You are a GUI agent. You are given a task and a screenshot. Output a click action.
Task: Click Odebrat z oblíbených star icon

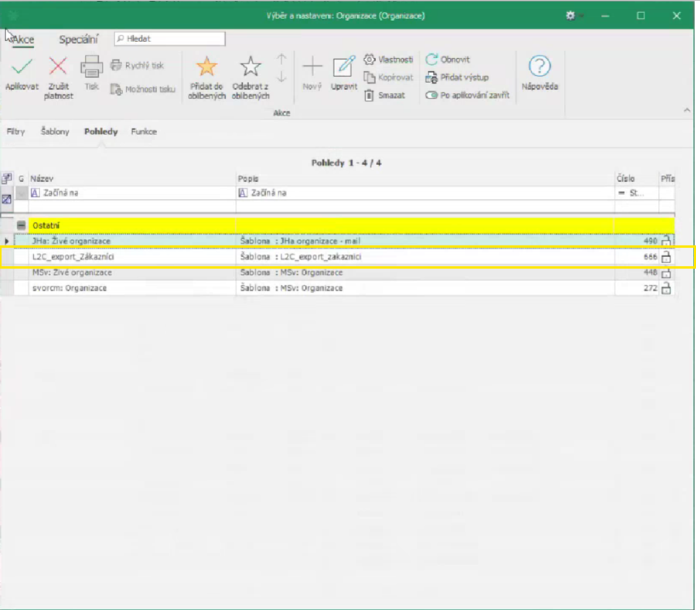250,67
